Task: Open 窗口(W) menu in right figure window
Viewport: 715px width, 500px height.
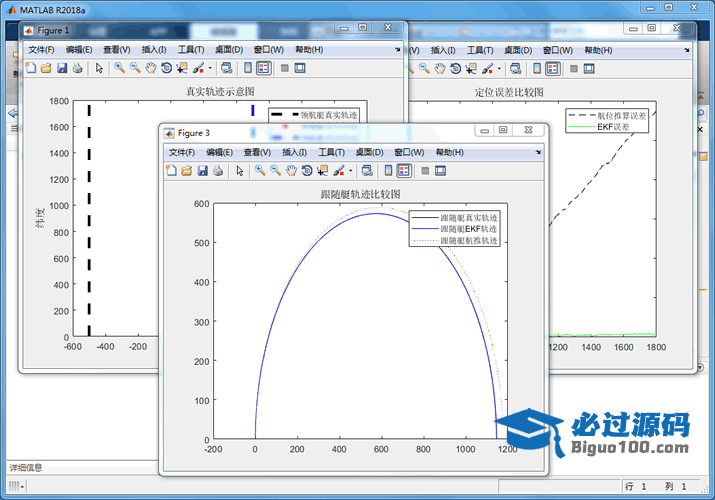Action: (558, 50)
